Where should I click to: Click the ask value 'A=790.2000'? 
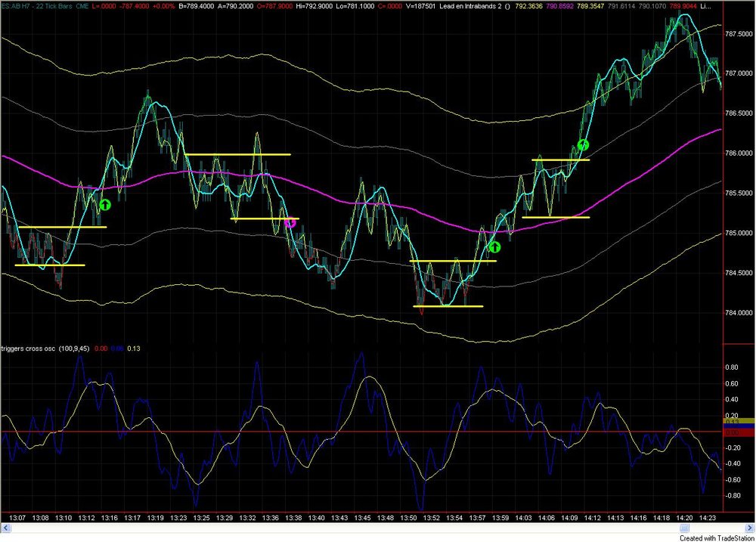(235, 6)
